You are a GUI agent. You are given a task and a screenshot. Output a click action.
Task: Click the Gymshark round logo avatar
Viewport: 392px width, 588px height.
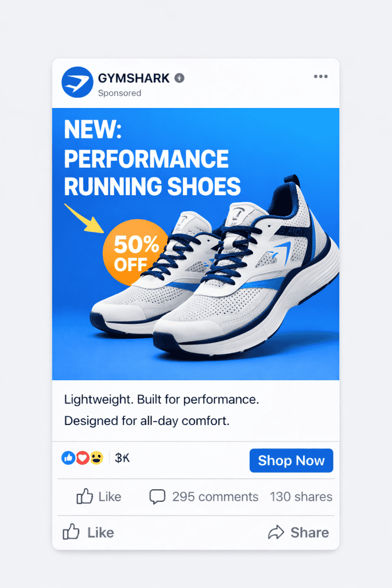tap(77, 82)
